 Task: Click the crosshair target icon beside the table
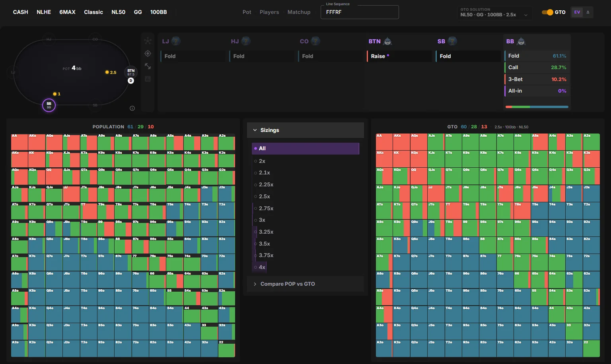click(148, 53)
